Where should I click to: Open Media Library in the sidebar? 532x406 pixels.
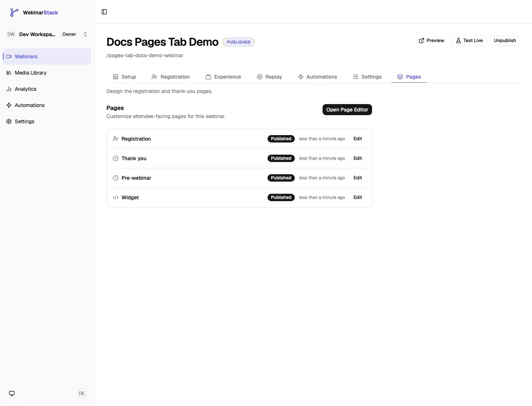[x=47, y=73]
